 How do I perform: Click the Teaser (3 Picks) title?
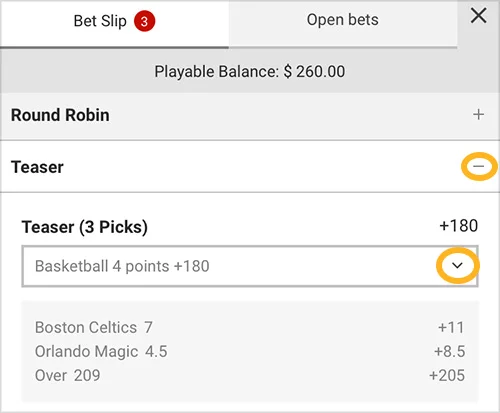tap(85, 227)
